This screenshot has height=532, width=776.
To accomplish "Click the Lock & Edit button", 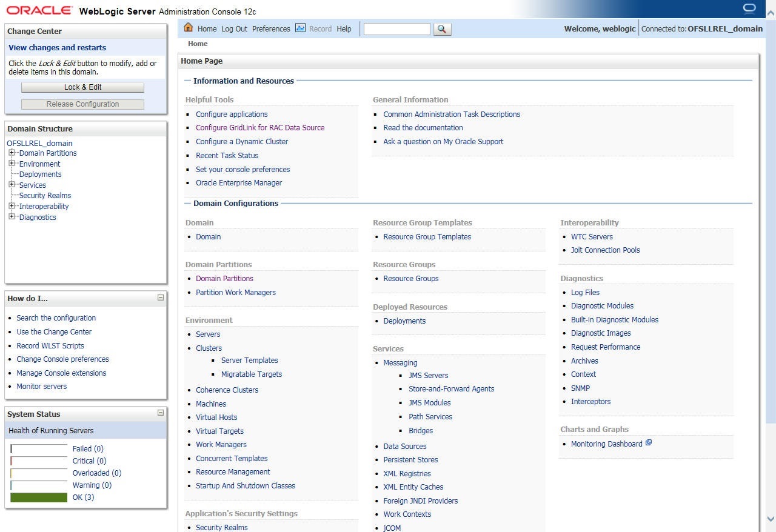I will pyautogui.click(x=82, y=87).
